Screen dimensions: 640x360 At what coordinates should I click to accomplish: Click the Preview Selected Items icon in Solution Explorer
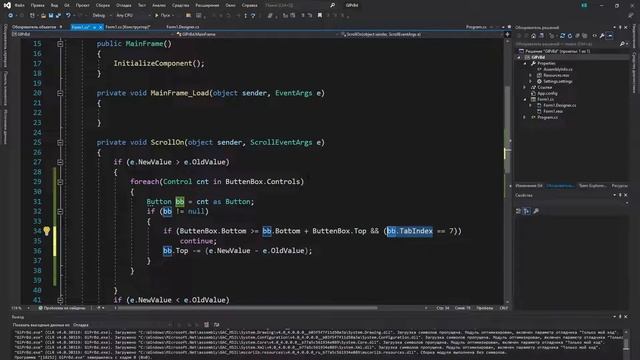coord(609,36)
